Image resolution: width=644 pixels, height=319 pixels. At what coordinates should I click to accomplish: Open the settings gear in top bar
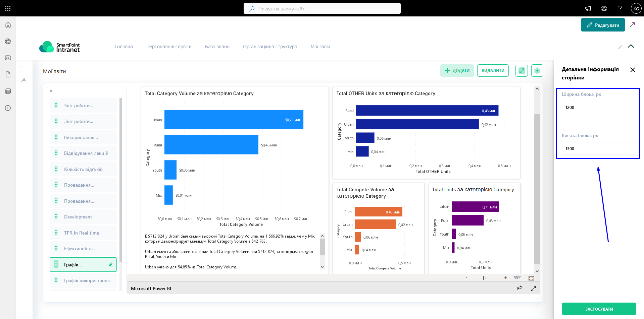[x=604, y=8]
